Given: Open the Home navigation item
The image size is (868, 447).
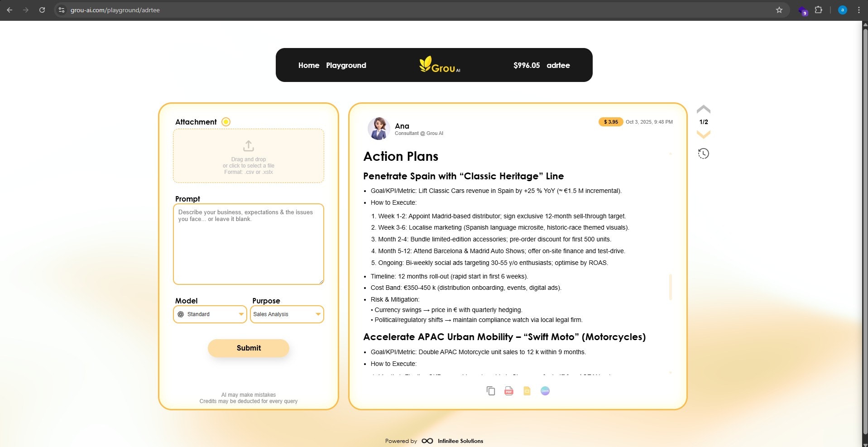Looking at the screenshot, I should coord(309,65).
